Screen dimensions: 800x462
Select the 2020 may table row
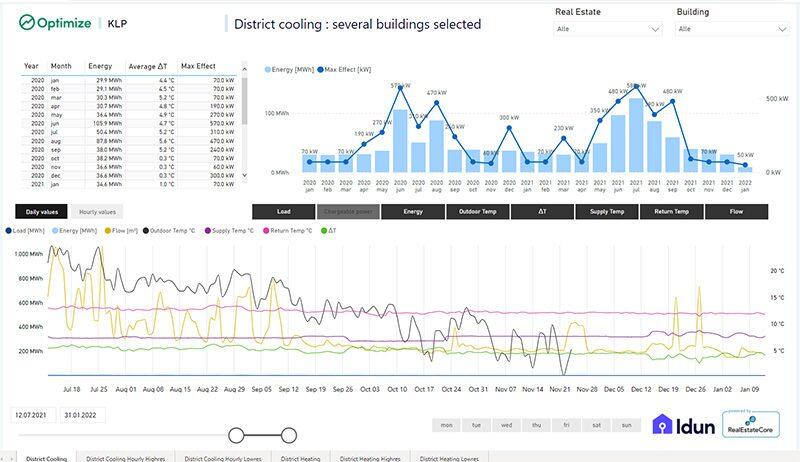pos(129,115)
